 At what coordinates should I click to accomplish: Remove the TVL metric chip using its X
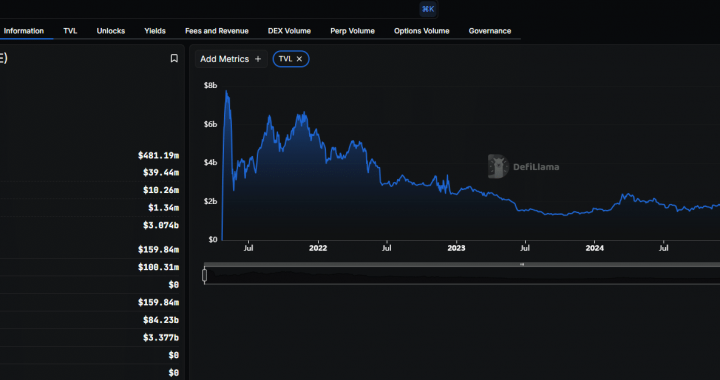[299, 59]
